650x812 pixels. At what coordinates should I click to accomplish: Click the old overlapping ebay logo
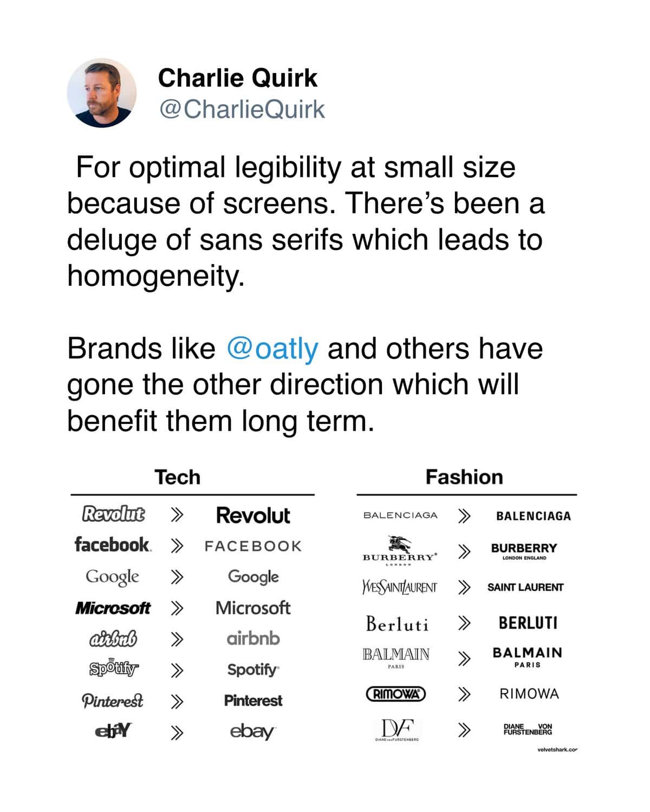tap(113, 731)
